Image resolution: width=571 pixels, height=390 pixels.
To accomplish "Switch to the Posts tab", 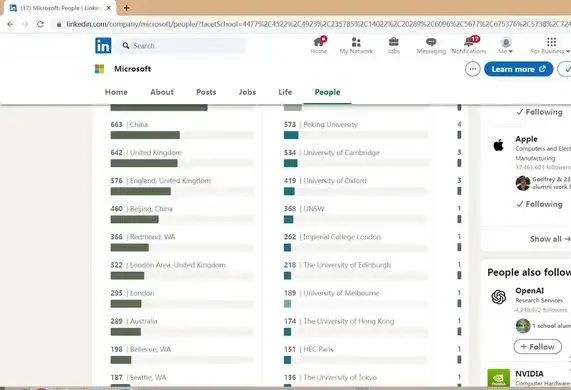I will click(x=206, y=92).
